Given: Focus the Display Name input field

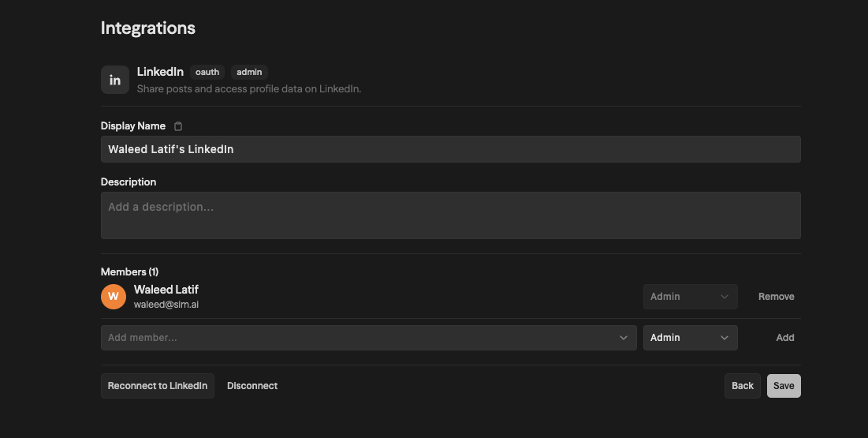Looking at the screenshot, I should coord(451,149).
